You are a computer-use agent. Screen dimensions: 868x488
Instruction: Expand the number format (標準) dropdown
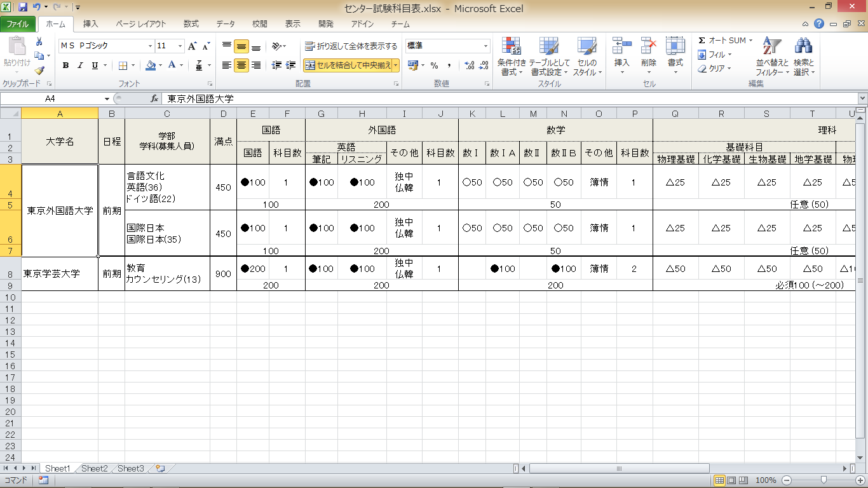pyautogui.click(x=486, y=46)
